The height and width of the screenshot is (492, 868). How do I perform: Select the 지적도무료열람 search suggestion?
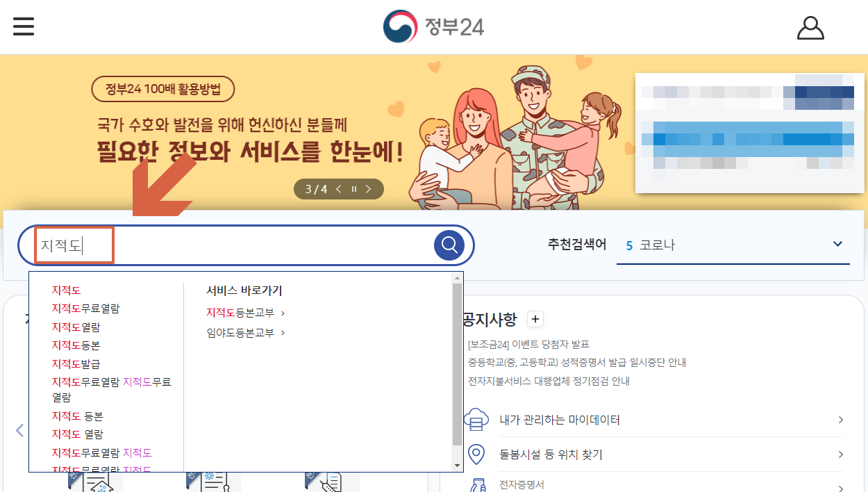(x=87, y=308)
